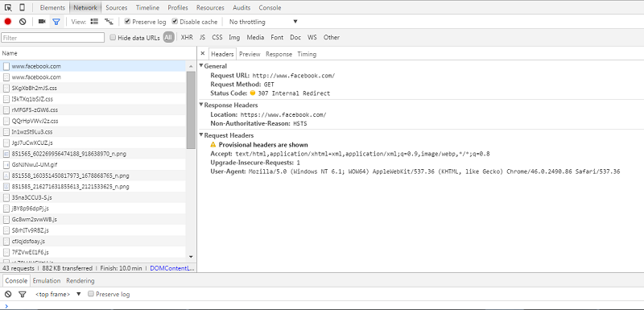Click the request list scrollbar thumb
Screen dimensions: 644x310
coord(191,110)
